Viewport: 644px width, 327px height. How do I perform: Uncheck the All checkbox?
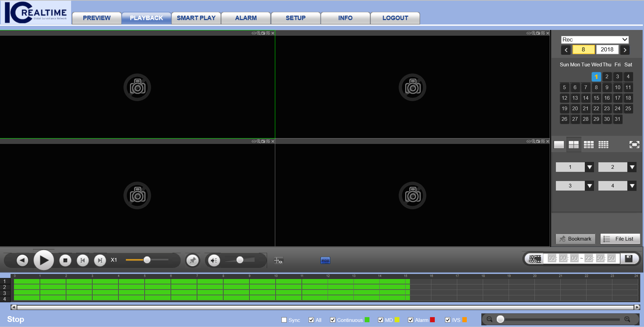coord(311,320)
